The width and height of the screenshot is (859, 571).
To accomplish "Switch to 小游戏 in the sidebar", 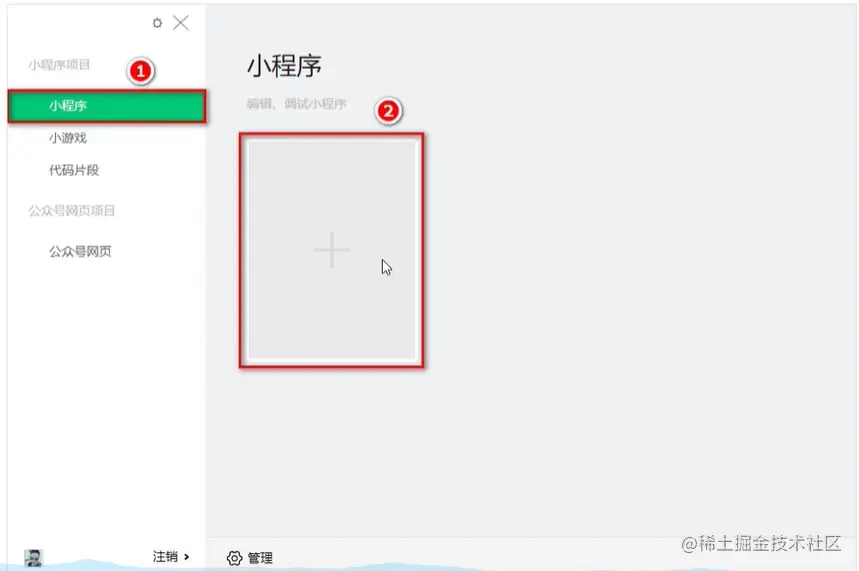I will (x=68, y=138).
